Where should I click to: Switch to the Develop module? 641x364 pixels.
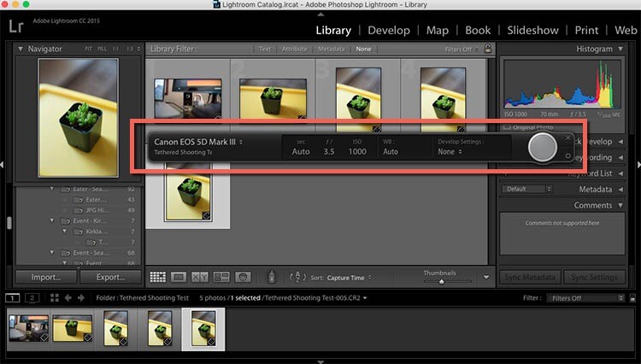click(x=388, y=30)
